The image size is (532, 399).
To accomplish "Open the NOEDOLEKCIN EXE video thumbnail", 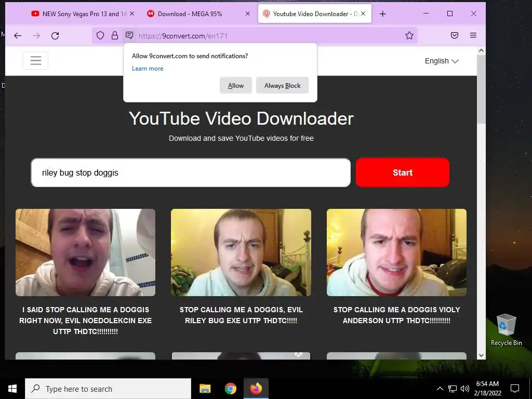I will tap(86, 252).
